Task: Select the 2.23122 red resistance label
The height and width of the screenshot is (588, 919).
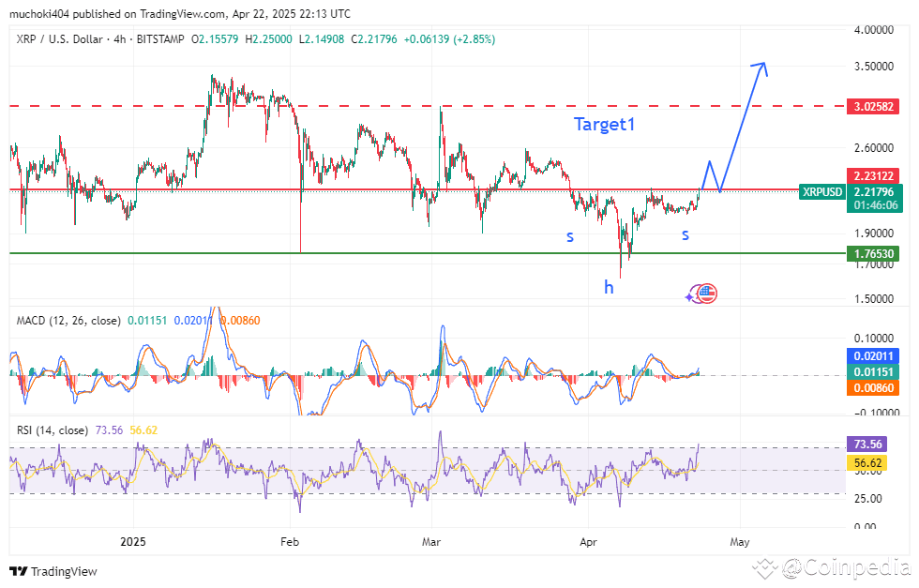Action: pos(873,175)
